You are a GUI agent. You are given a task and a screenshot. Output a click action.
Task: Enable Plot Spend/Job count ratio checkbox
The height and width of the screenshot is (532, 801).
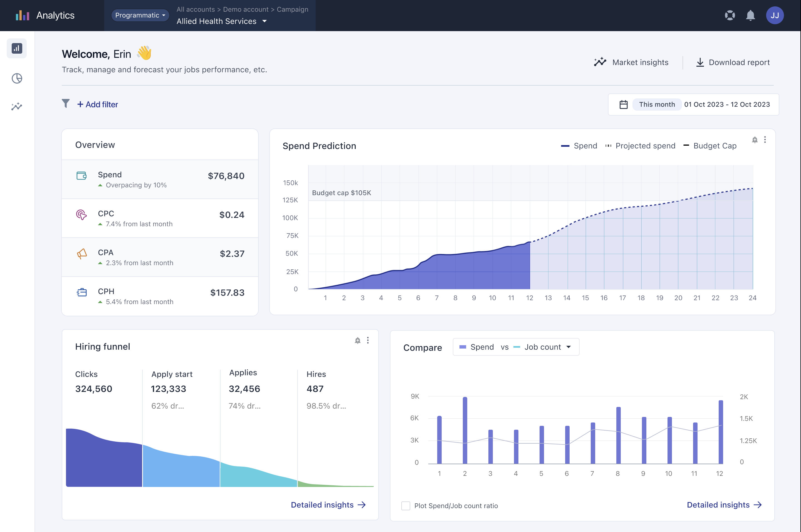pyautogui.click(x=406, y=506)
